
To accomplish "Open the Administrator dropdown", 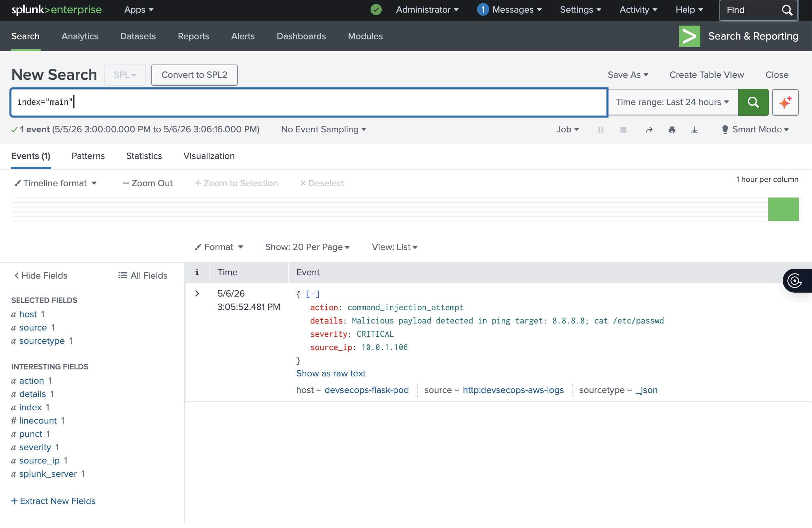I will tap(427, 10).
